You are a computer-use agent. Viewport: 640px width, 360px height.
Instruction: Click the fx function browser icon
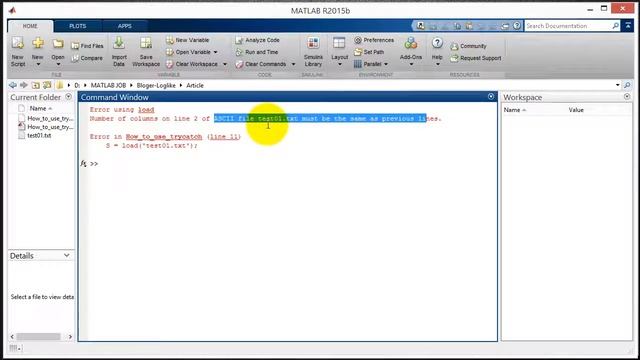[x=83, y=164]
